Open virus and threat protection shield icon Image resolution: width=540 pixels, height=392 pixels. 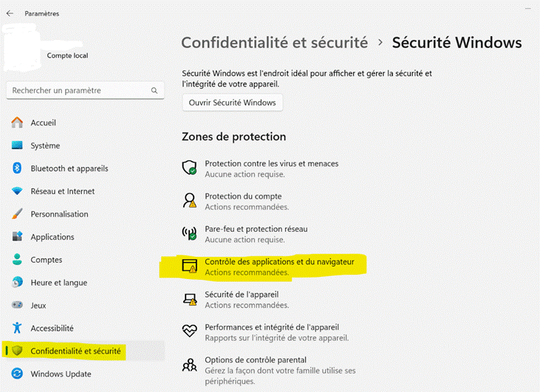pyautogui.click(x=189, y=168)
